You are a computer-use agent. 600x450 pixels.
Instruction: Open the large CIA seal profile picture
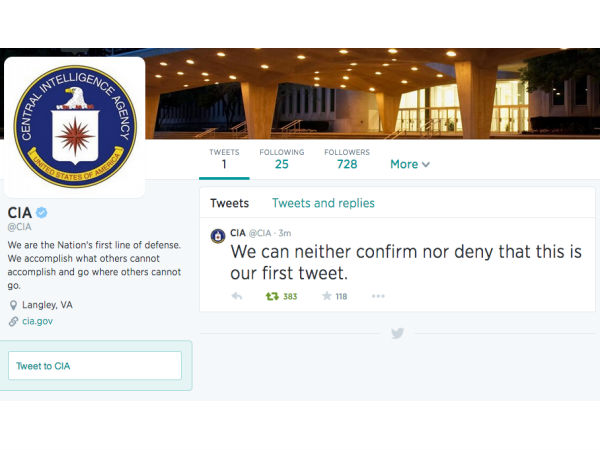tap(75, 127)
